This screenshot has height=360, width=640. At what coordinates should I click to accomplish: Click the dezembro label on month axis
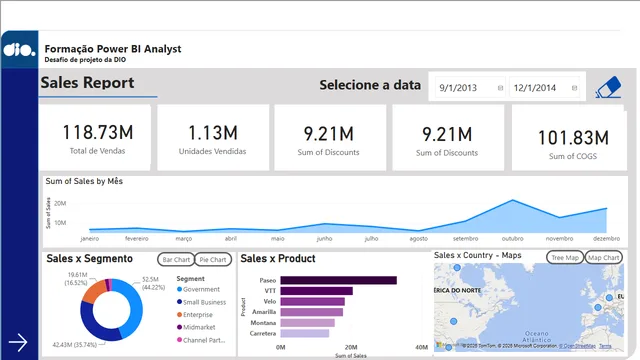pos(606,238)
